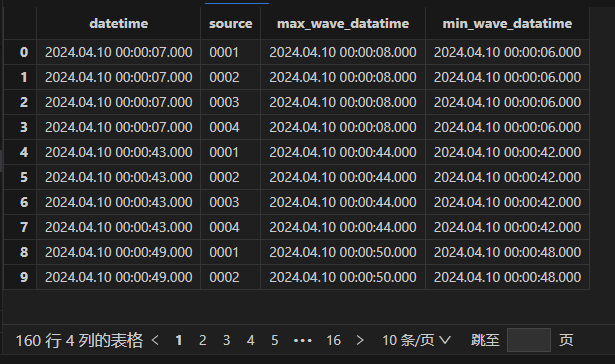The height and width of the screenshot is (364, 615).
Task: Click max_wave_datatime cell of row 0
Action: (343, 52)
